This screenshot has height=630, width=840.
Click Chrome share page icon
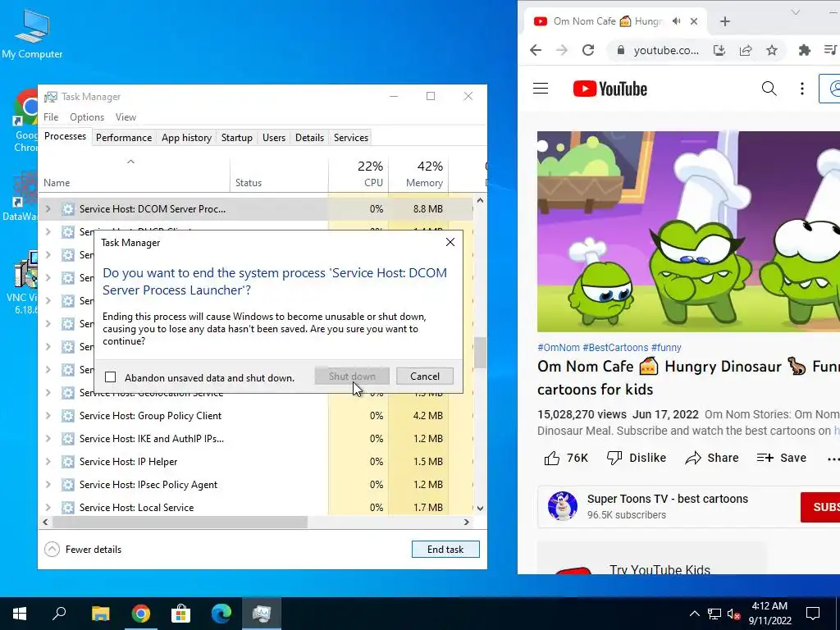(745, 50)
